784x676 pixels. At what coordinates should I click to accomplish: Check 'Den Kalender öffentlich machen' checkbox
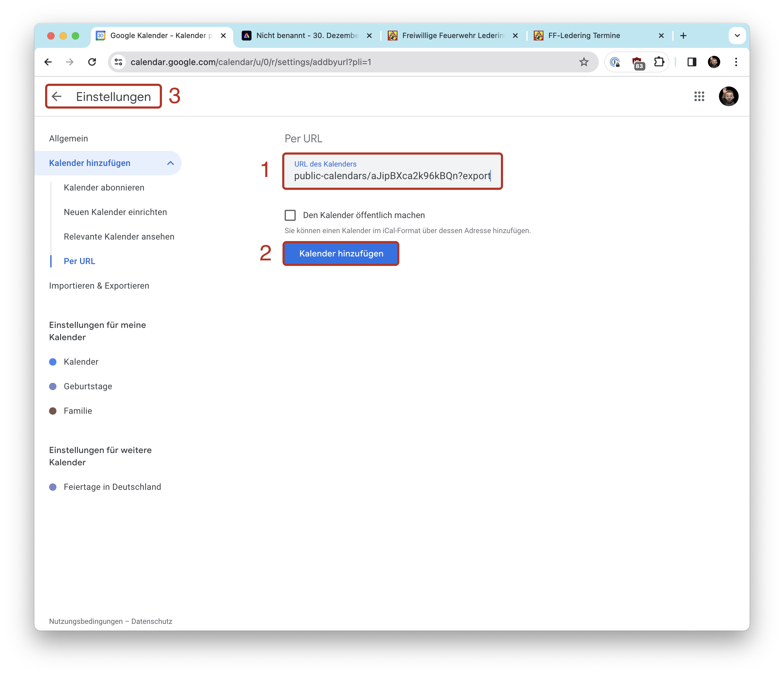pos(290,215)
